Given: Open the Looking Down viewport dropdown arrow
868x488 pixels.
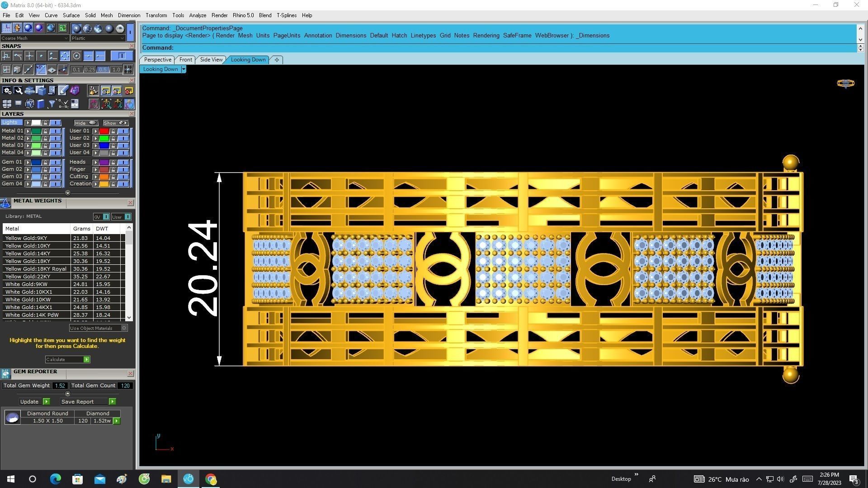Looking at the screenshot, I should [184, 69].
